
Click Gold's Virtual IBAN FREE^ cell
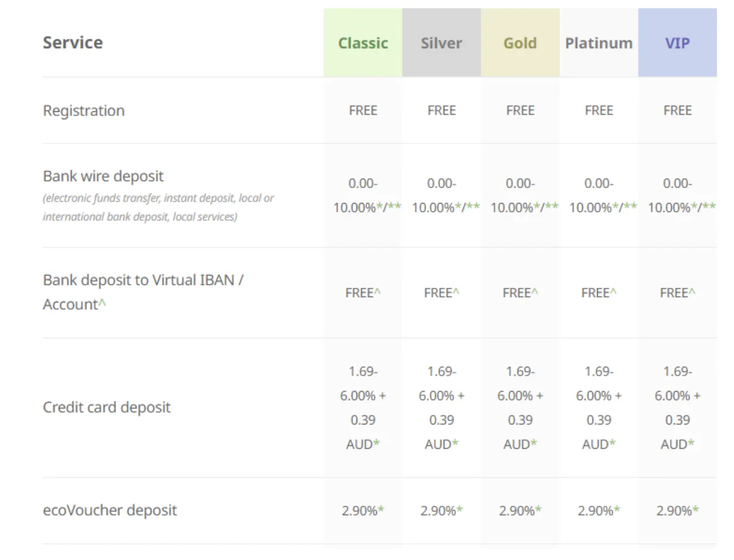click(520, 293)
